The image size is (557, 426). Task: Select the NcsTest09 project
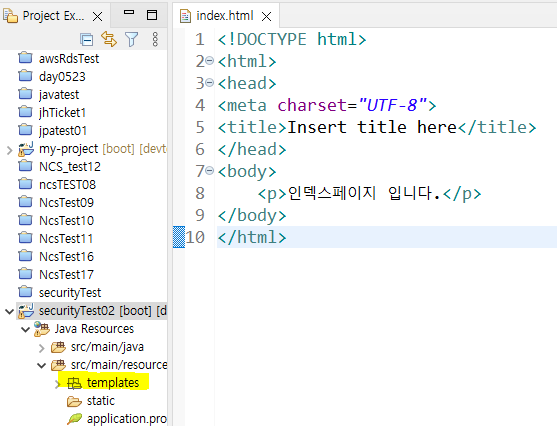click(66, 203)
